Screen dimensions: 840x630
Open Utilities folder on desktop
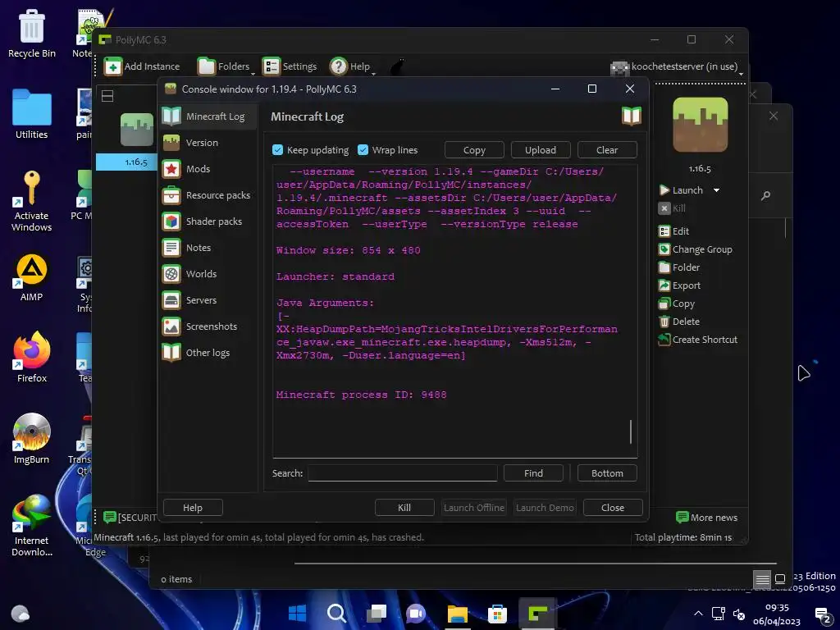32,114
